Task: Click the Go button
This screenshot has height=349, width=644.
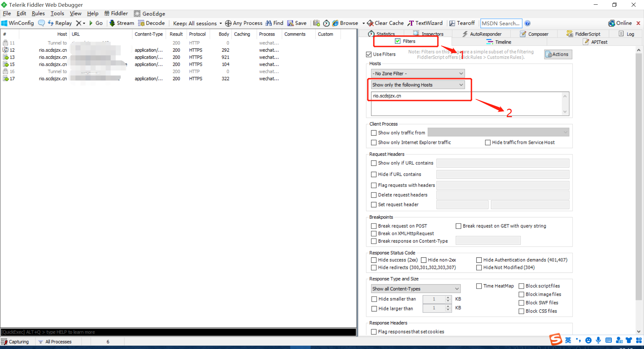Action: pyautogui.click(x=96, y=23)
